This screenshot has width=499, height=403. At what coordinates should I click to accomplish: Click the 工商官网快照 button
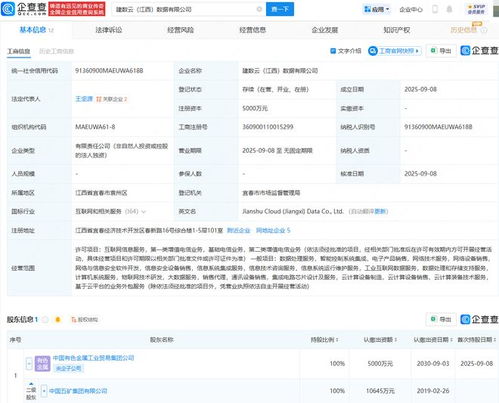tap(395, 51)
